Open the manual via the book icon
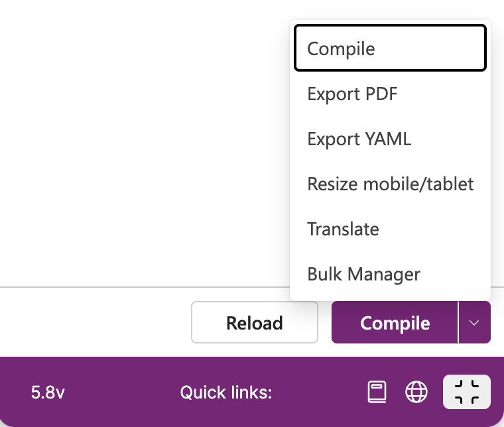 (x=377, y=392)
